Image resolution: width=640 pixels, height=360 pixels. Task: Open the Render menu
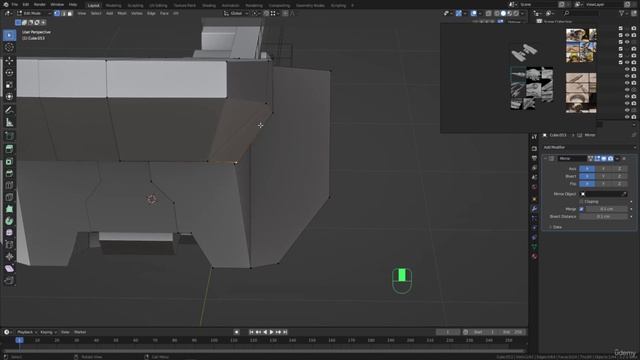(40, 4)
